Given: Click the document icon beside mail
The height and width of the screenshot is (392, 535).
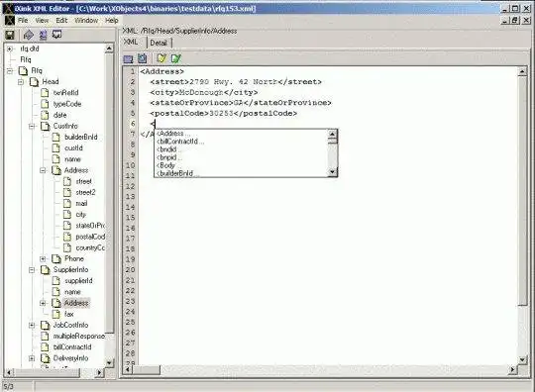Looking at the screenshot, I should tap(67, 203).
